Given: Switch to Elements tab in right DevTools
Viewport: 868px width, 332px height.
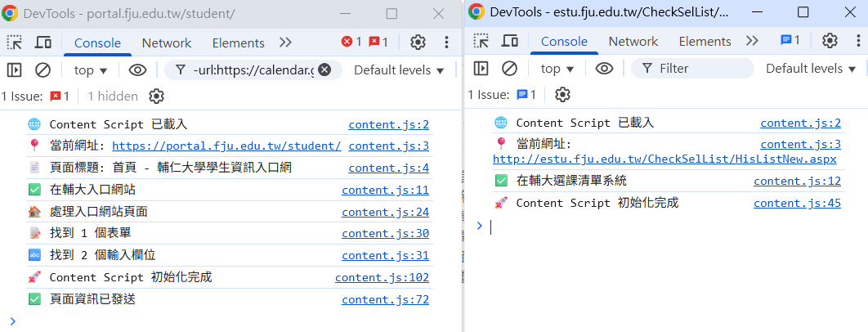Looking at the screenshot, I should point(705,41).
